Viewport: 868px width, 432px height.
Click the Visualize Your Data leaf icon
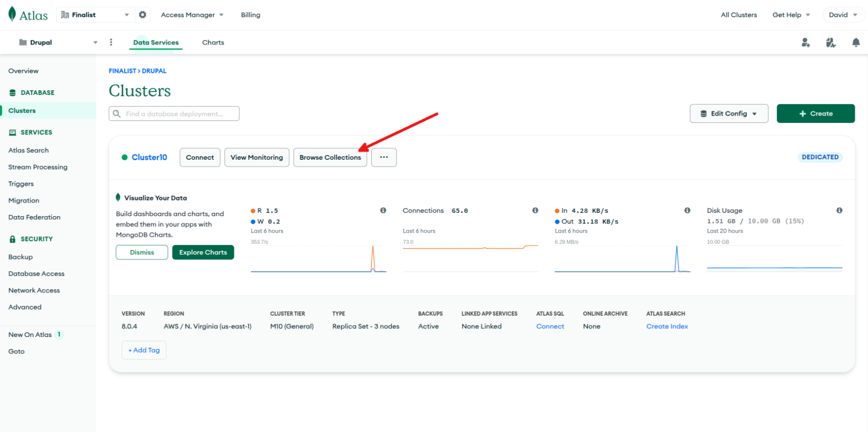(118, 198)
